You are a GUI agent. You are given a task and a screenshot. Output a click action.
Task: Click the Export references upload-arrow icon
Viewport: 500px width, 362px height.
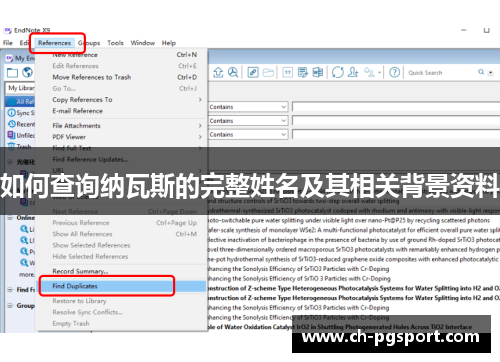[x=218, y=72]
